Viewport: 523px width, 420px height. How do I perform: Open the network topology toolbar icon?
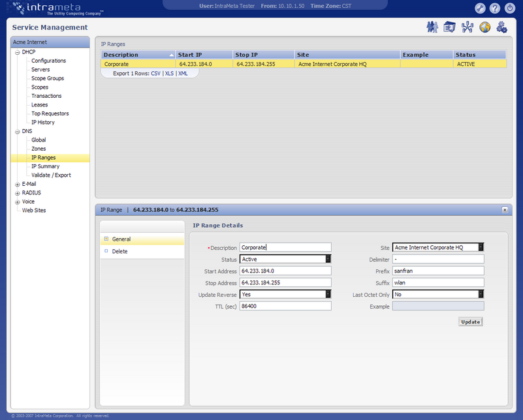tap(468, 27)
